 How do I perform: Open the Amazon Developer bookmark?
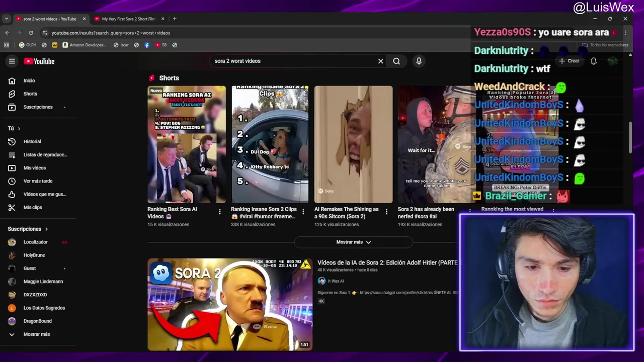[85, 45]
